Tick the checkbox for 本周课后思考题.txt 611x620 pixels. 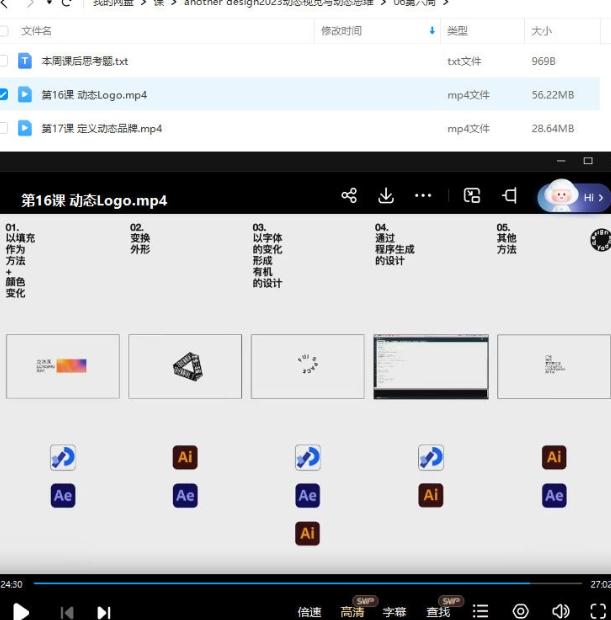click(3, 61)
